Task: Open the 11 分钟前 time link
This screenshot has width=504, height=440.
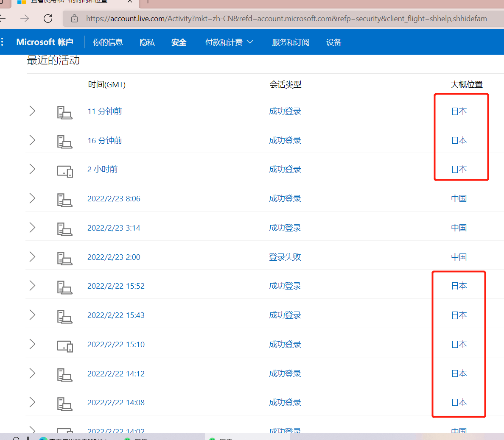Action: point(105,111)
